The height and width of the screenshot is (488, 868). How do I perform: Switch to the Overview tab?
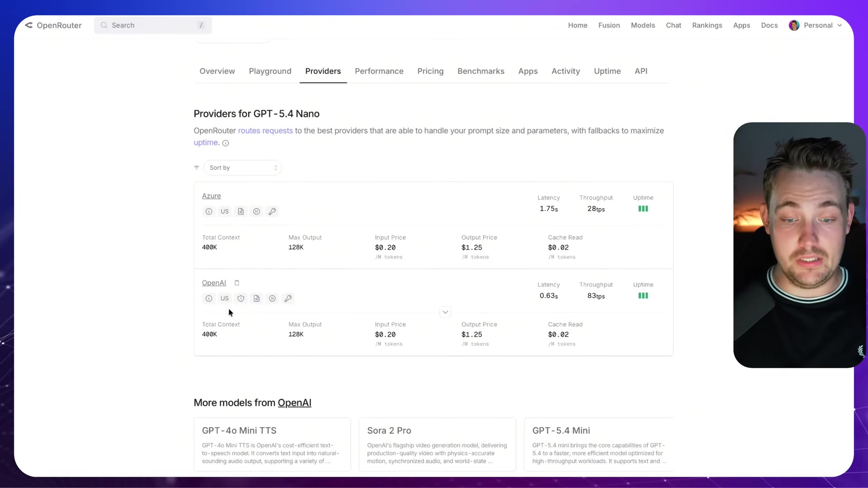pyautogui.click(x=217, y=71)
